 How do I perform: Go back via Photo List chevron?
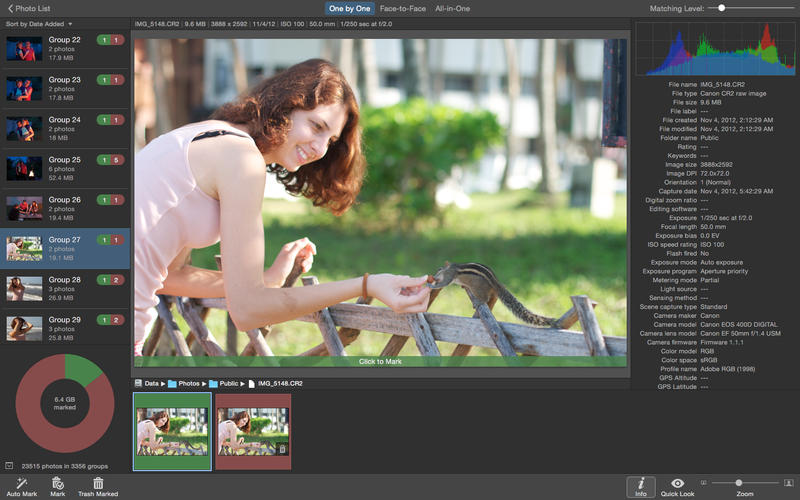click(x=9, y=8)
